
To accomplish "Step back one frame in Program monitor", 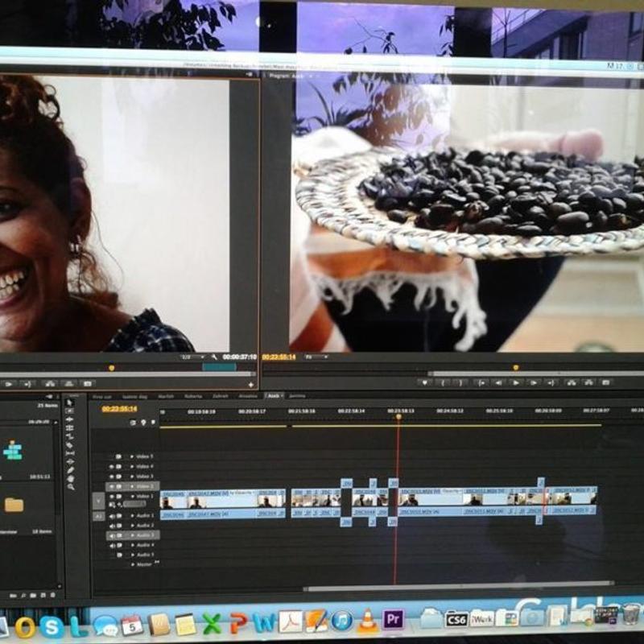I will point(498,383).
